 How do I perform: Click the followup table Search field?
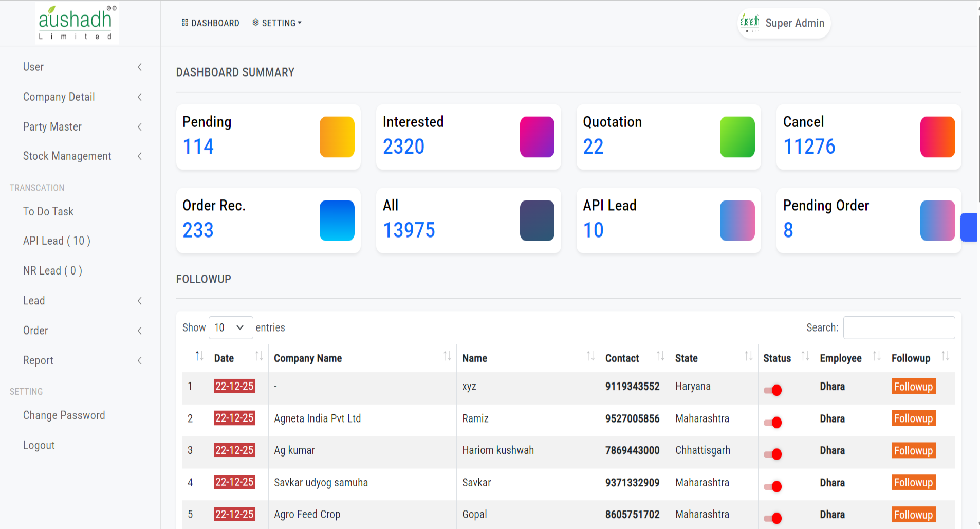pyautogui.click(x=899, y=327)
